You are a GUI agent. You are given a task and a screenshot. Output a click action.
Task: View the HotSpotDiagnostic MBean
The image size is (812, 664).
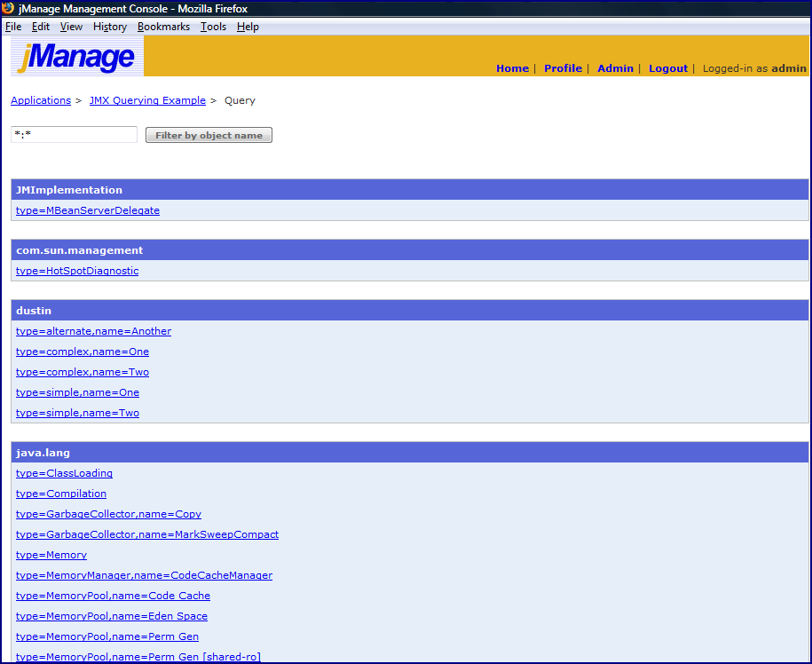(x=76, y=271)
